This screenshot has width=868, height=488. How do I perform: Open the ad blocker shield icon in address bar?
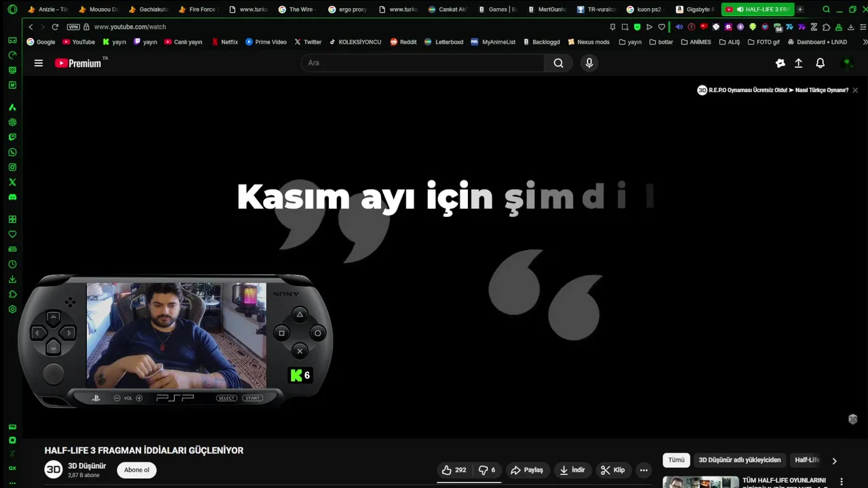637,27
